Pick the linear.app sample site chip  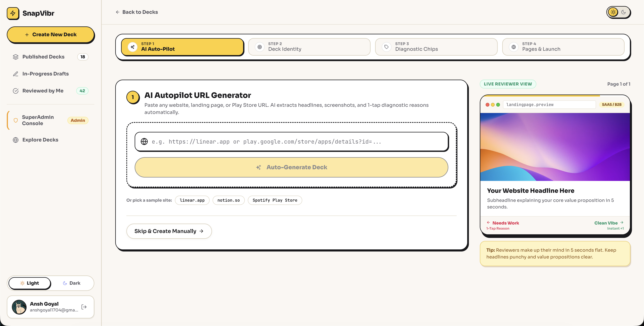[192, 200]
